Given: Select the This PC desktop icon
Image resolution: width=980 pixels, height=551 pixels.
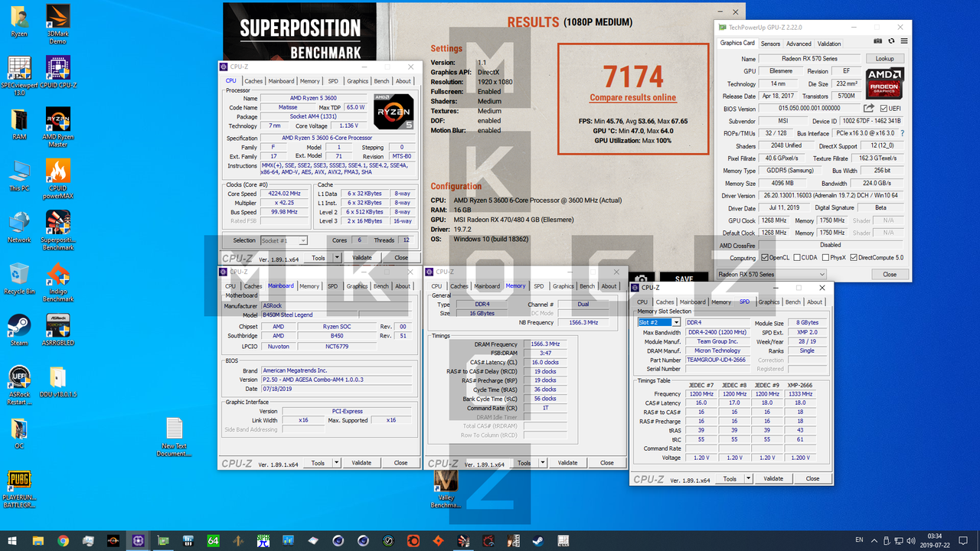Looking at the screenshot, I should [x=19, y=176].
